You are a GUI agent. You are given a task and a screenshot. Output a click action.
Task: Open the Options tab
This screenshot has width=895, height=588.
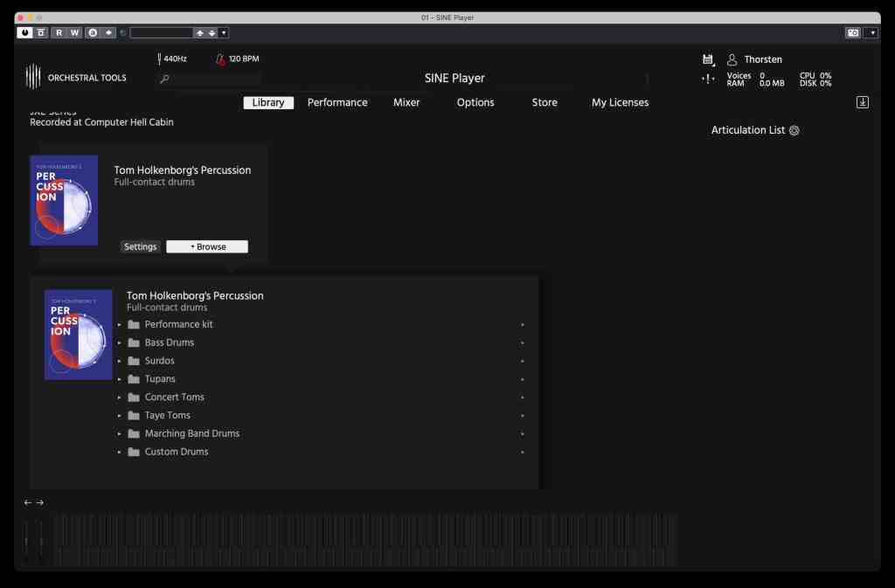click(x=475, y=102)
